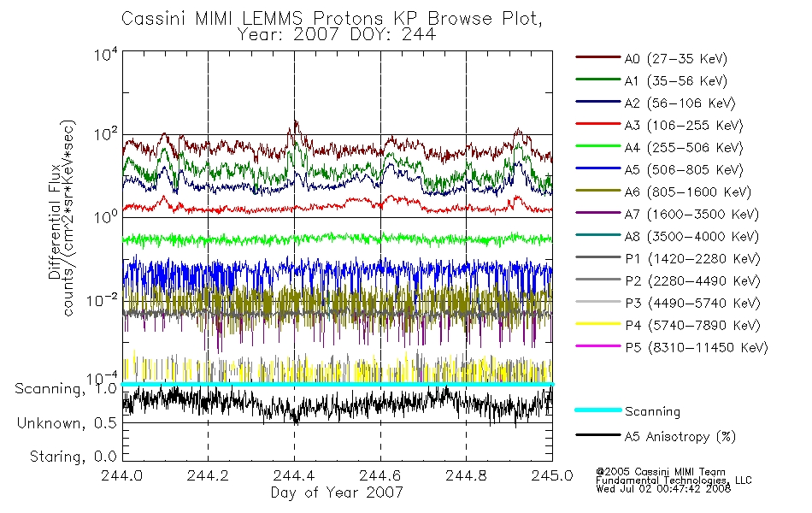Screen dimensions: 812x513
Task: Click the black A5 Anisotropy legend line
Action: tap(598, 434)
